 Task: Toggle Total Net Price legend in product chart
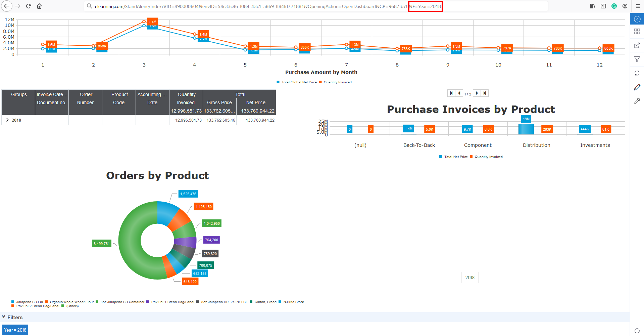tap(455, 157)
